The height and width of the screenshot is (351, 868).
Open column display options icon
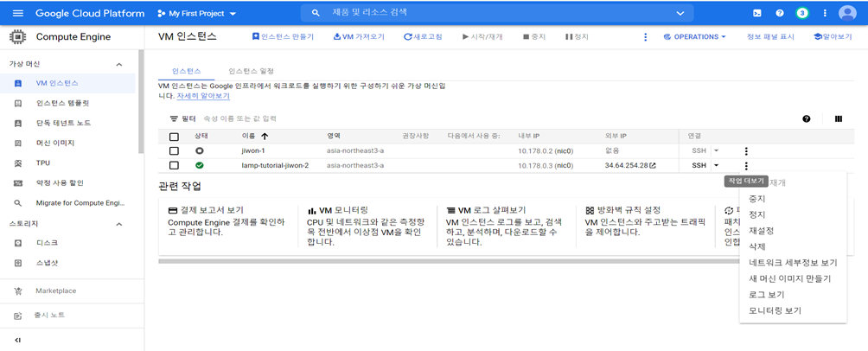[x=839, y=118]
